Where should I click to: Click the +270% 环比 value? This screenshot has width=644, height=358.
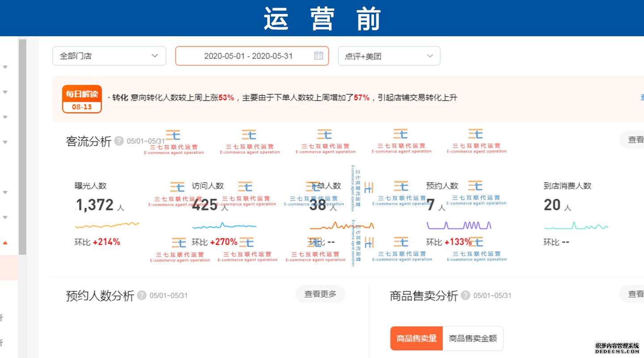coord(223,242)
